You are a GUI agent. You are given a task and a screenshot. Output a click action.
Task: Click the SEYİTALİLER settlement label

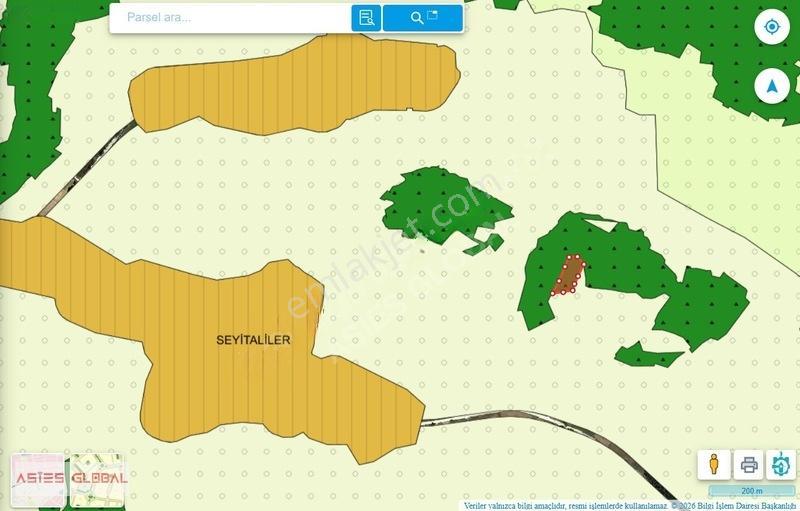point(254,340)
